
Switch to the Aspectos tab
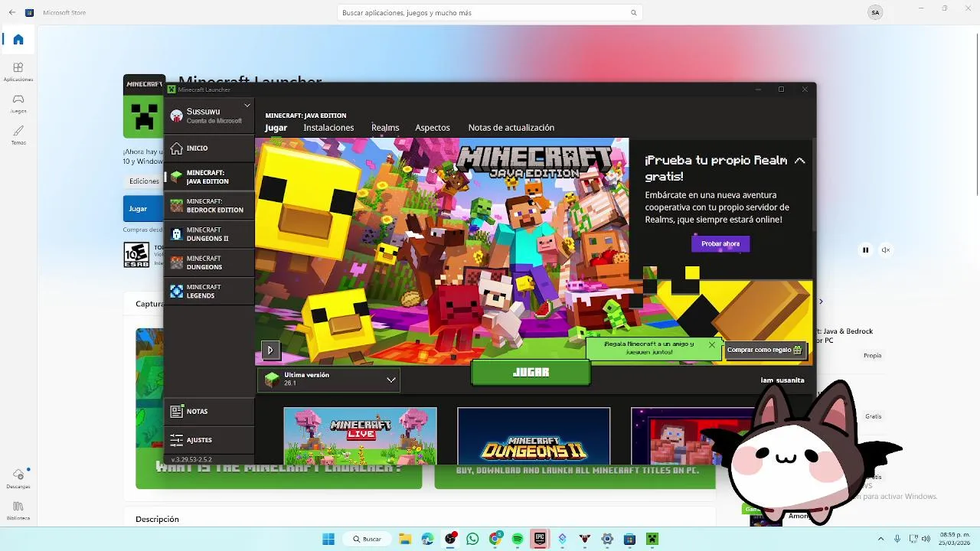tap(433, 128)
